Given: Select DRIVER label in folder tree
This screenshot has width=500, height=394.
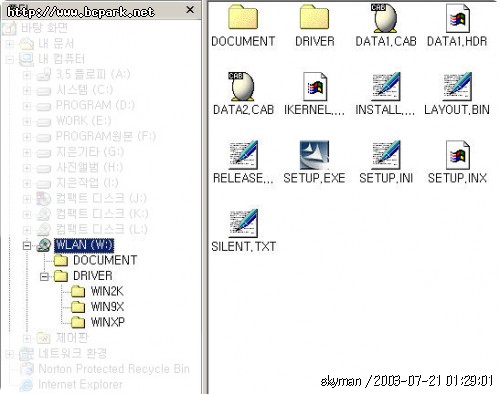Looking at the screenshot, I should [x=93, y=276].
